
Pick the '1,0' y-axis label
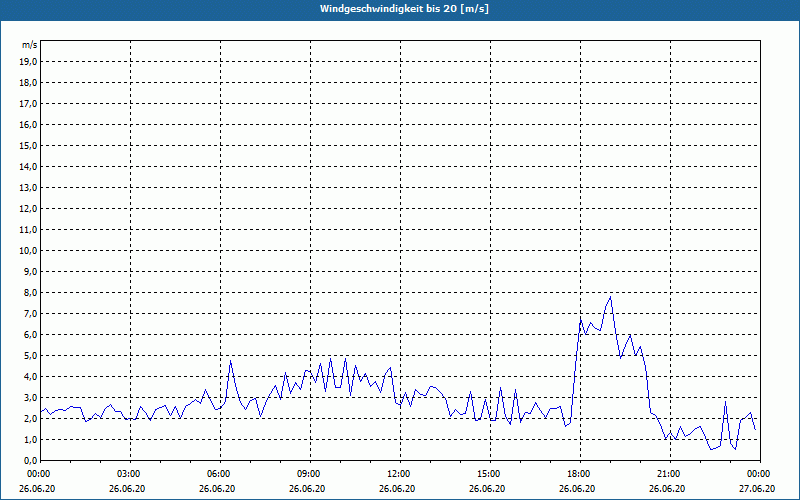coord(30,439)
